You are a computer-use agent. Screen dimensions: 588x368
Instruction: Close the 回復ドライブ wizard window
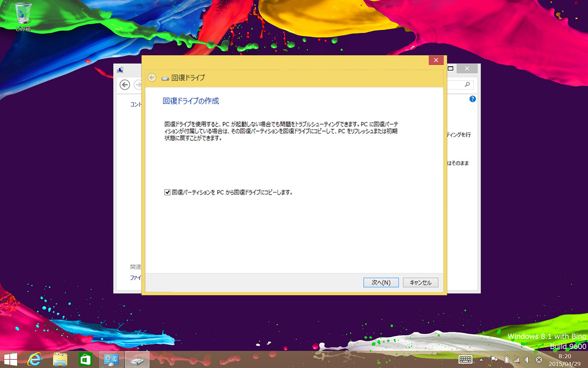click(x=435, y=60)
